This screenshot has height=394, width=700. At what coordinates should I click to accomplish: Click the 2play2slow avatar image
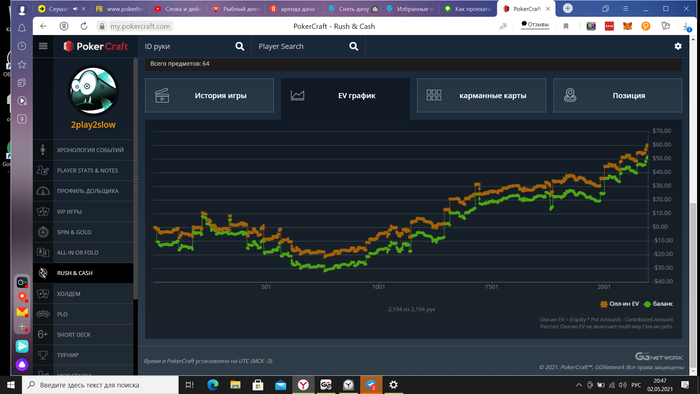click(93, 91)
